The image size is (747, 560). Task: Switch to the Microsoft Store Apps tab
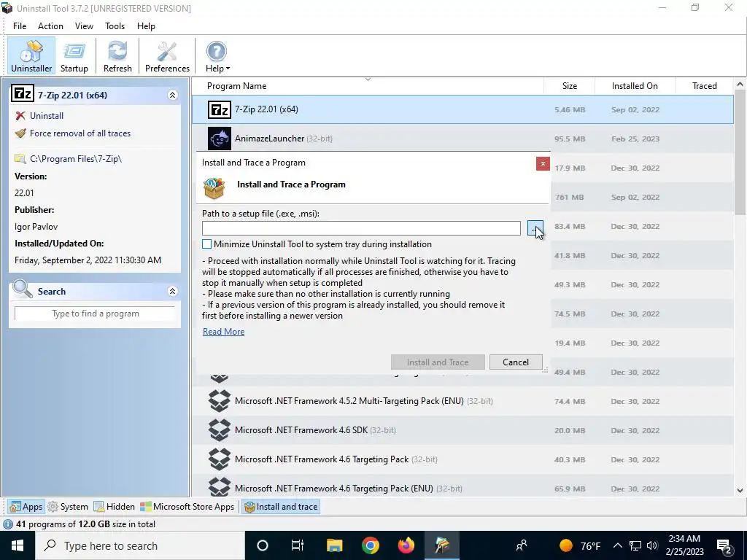pyautogui.click(x=187, y=507)
